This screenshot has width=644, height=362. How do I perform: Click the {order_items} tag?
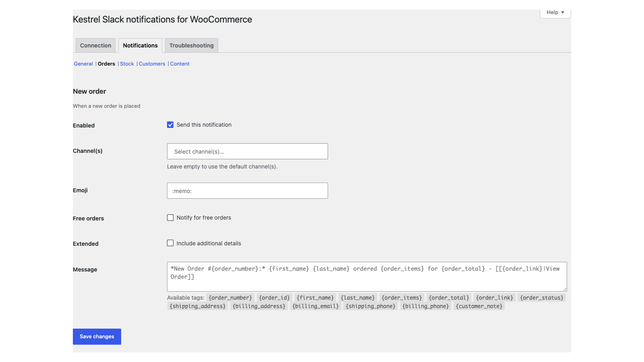[x=402, y=298]
